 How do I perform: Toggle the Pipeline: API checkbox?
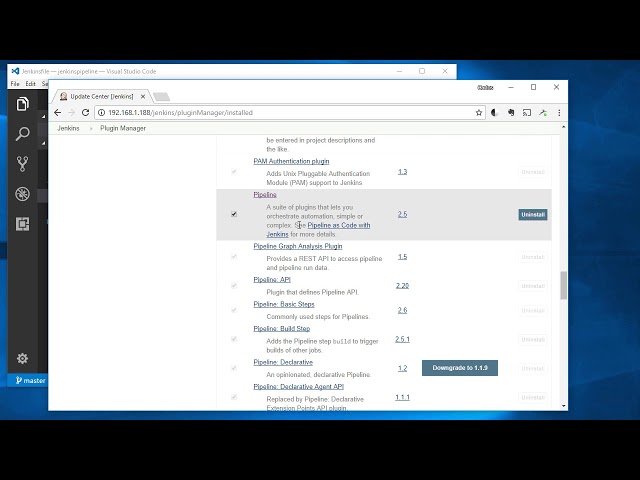pos(234,286)
